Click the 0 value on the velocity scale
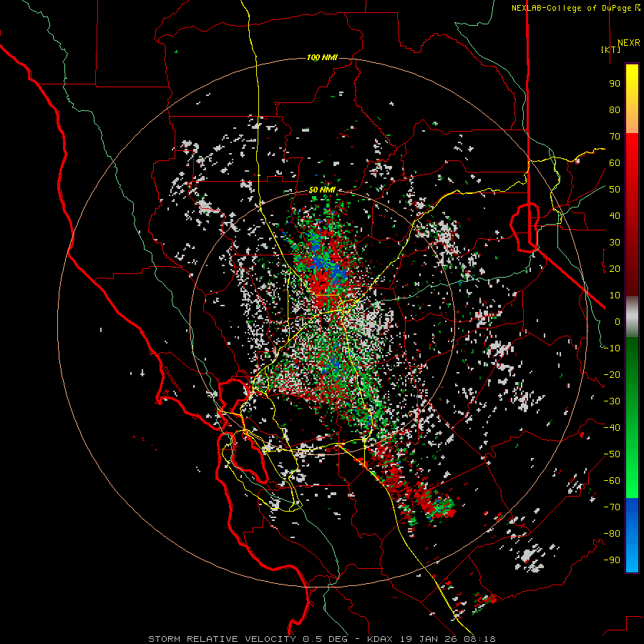The height and width of the screenshot is (644, 644). coord(618,322)
